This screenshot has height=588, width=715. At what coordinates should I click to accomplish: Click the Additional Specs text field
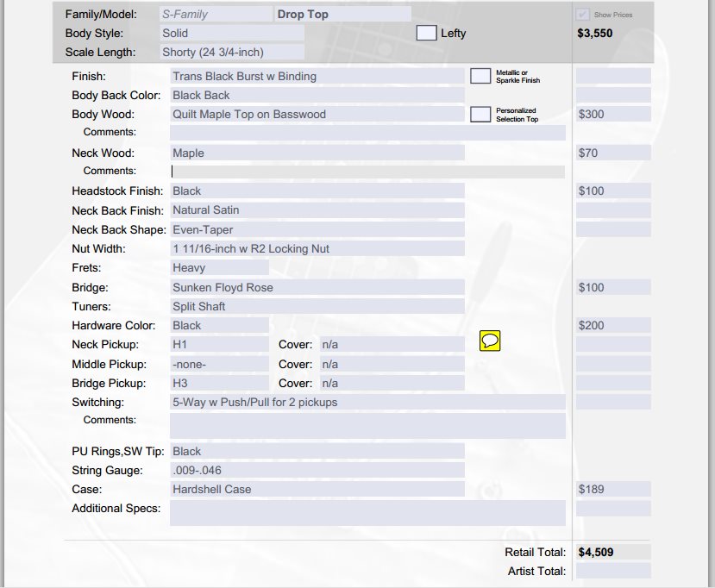pyautogui.click(x=367, y=512)
